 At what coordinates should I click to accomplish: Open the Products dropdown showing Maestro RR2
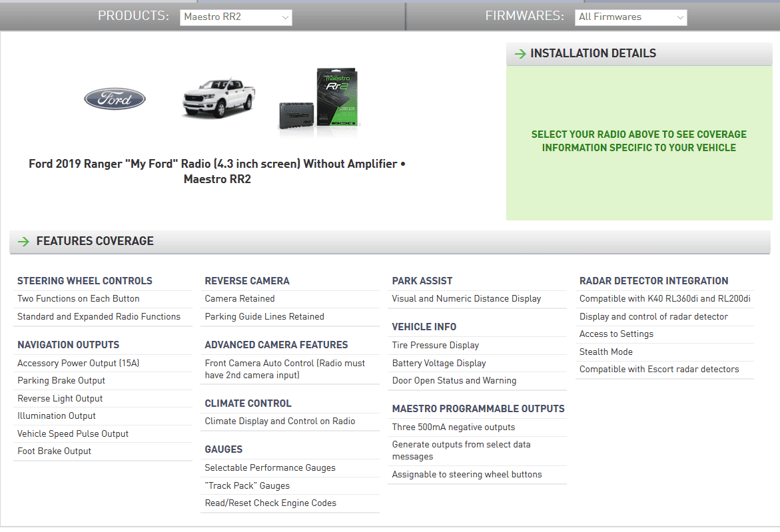(x=236, y=17)
